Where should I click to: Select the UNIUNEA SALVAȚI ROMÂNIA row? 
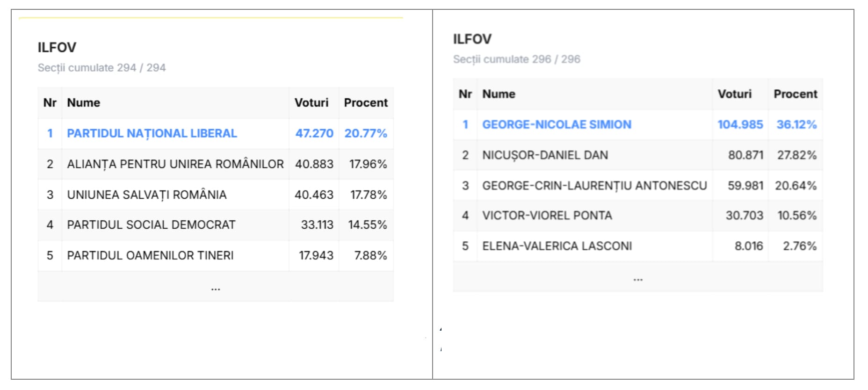click(x=147, y=195)
